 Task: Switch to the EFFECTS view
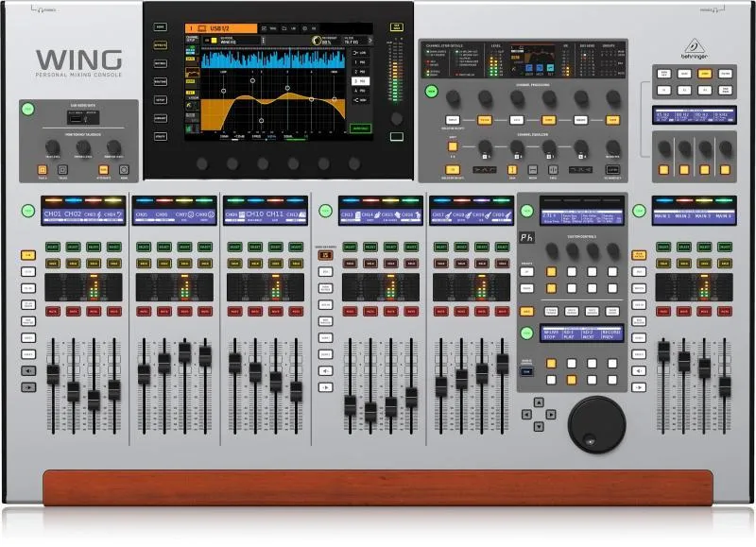tap(160, 45)
